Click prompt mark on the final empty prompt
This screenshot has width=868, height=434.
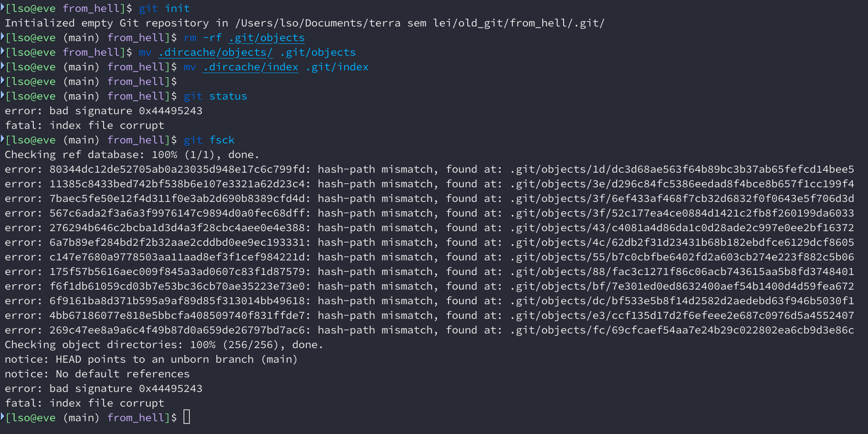pyautogui.click(x=3, y=417)
